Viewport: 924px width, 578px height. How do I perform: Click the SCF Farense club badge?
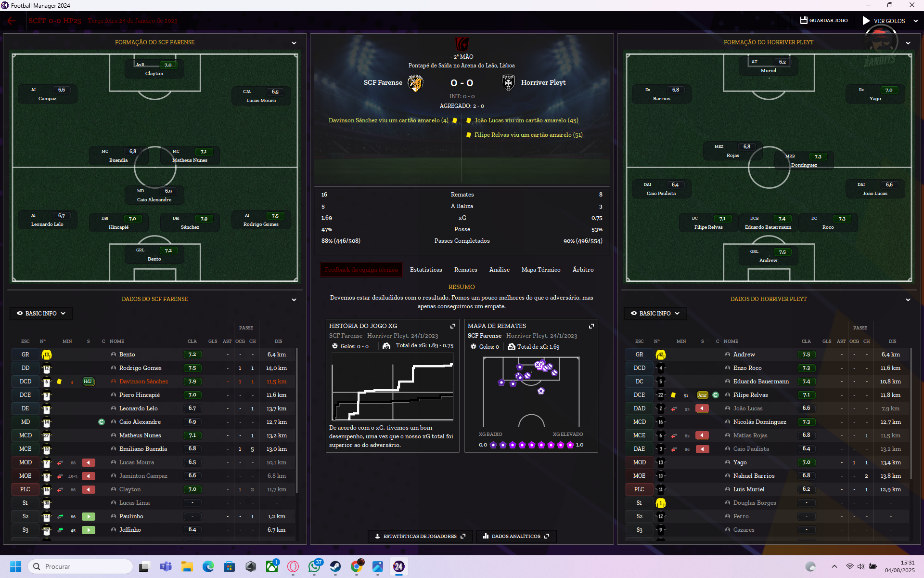coord(415,83)
